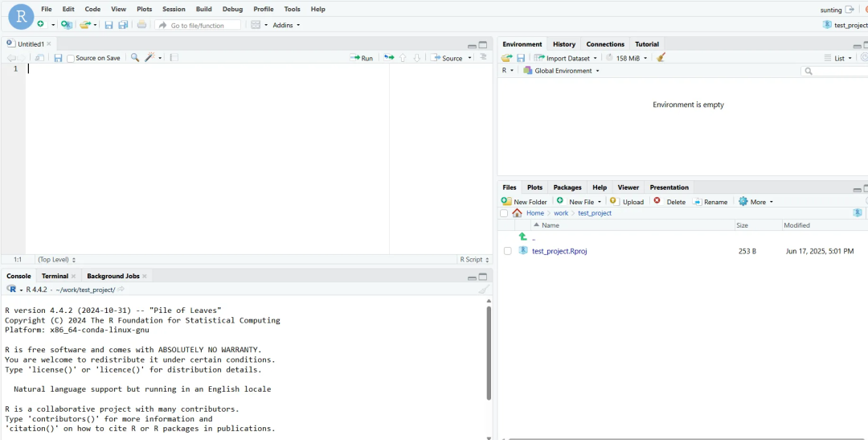
Task: Click Upload in the Files pane
Action: pos(627,202)
